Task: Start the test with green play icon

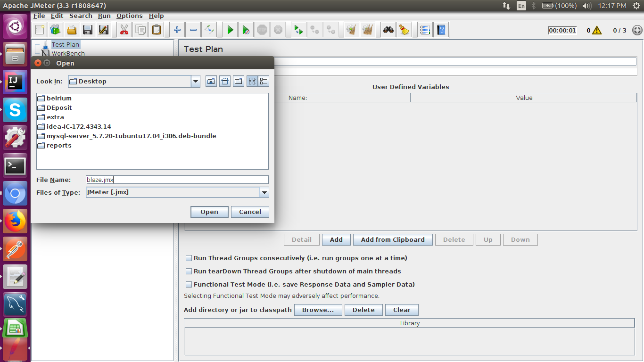Action: pyautogui.click(x=230, y=30)
